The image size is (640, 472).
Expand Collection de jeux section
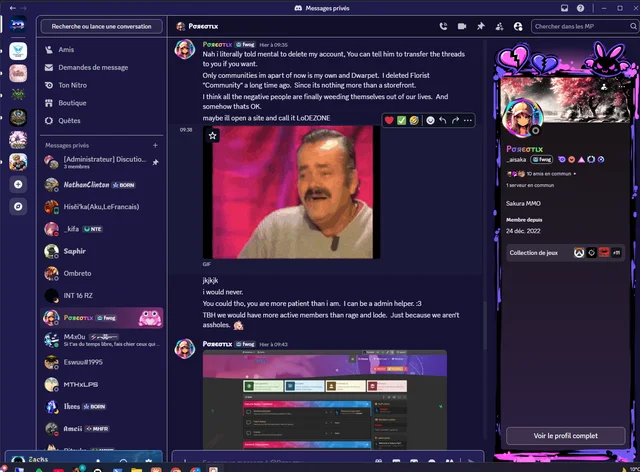pyautogui.click(x=565, y=253)
